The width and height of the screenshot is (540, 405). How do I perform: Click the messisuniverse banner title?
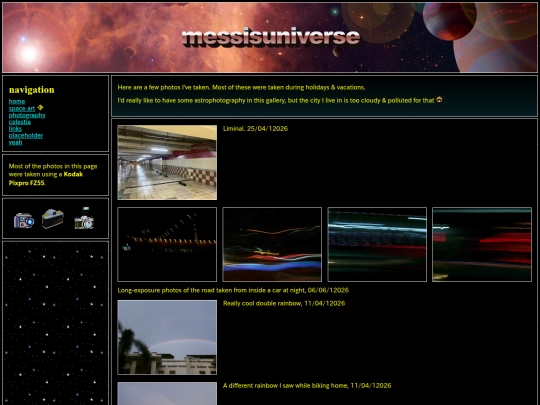[271, 37]
